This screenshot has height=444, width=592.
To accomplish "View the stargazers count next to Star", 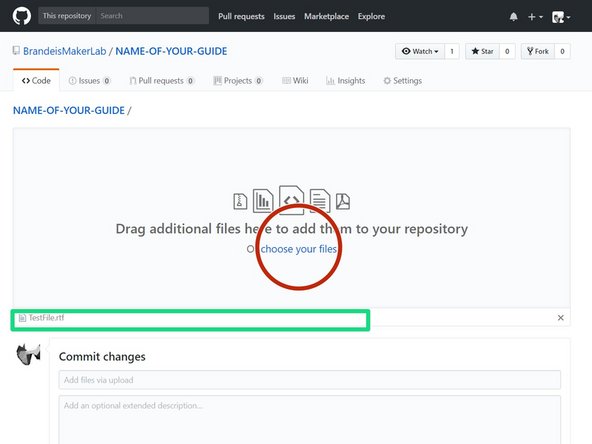I will coord(507,51).
